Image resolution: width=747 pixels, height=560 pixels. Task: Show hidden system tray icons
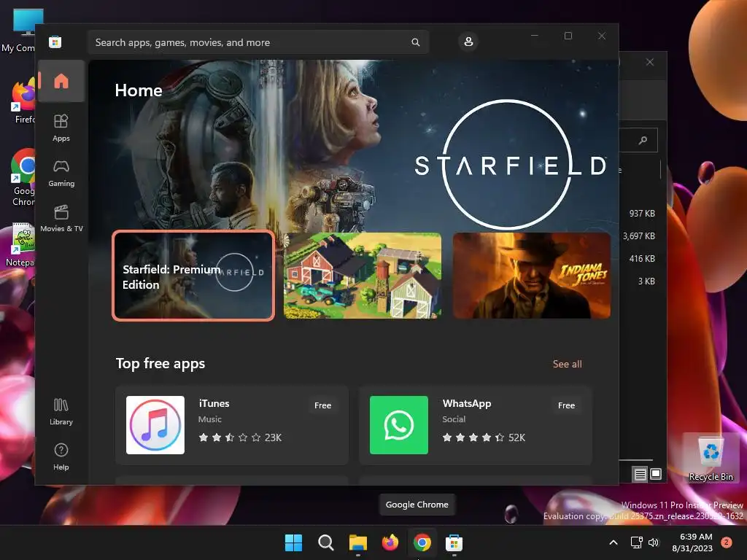tap(614, 542)
